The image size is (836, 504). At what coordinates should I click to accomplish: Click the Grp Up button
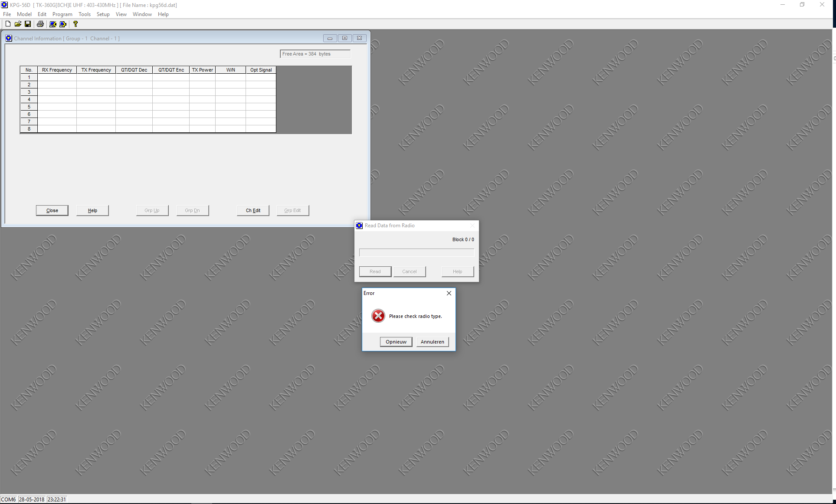coord(152,210)
